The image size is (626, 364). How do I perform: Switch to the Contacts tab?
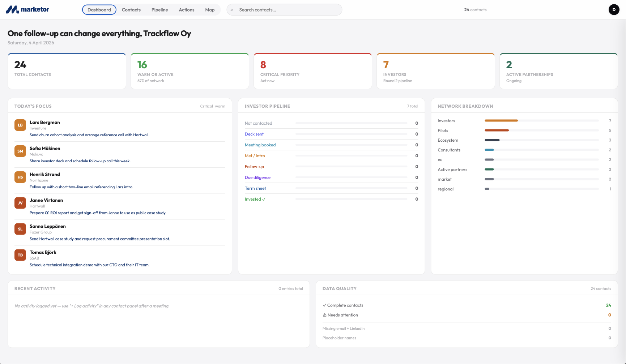click(131, 10)
